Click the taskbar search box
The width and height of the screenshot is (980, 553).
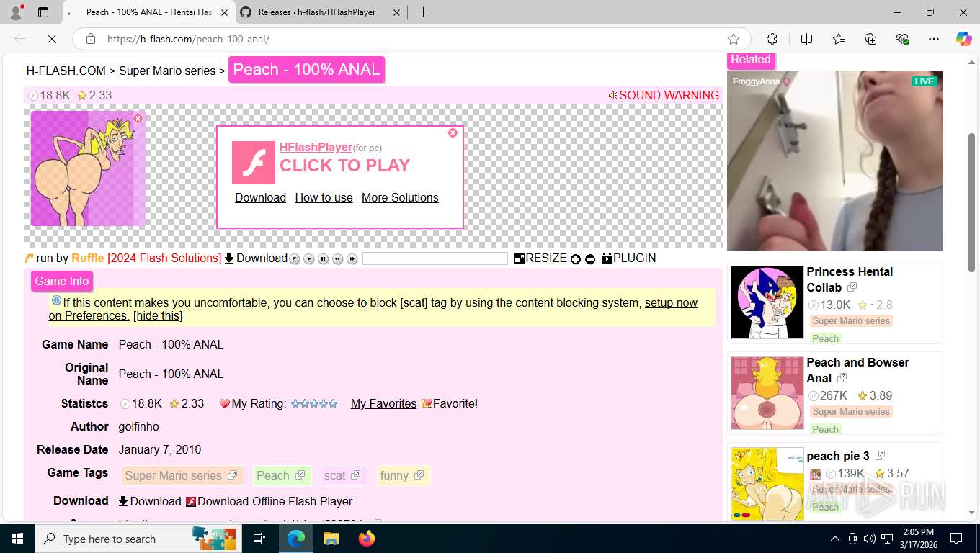point(137,539)
